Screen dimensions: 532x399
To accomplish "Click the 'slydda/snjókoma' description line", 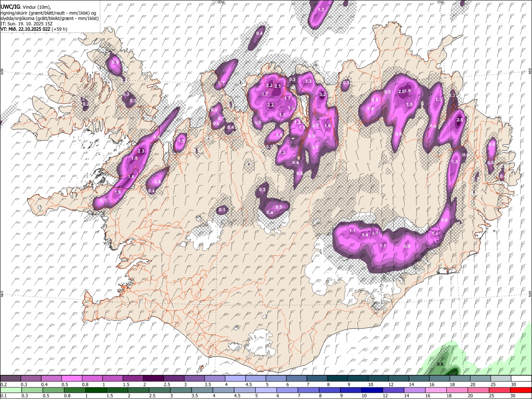I will coord(49,18).
